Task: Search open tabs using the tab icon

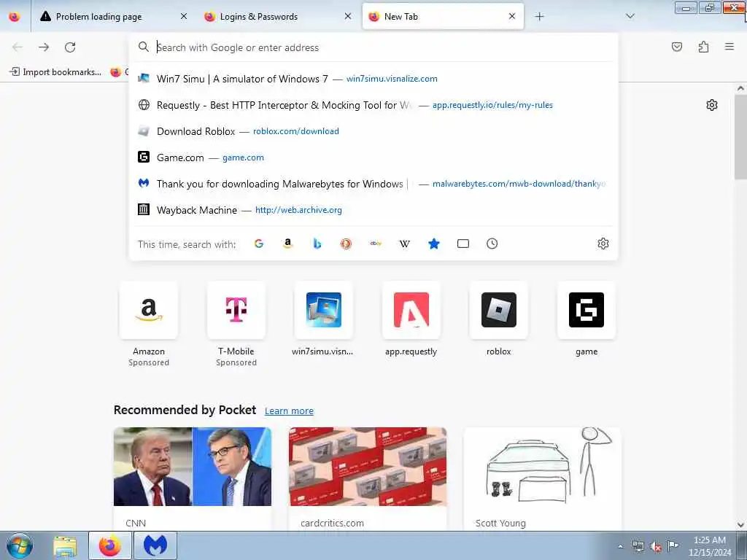Action: [x=463, y=244]
